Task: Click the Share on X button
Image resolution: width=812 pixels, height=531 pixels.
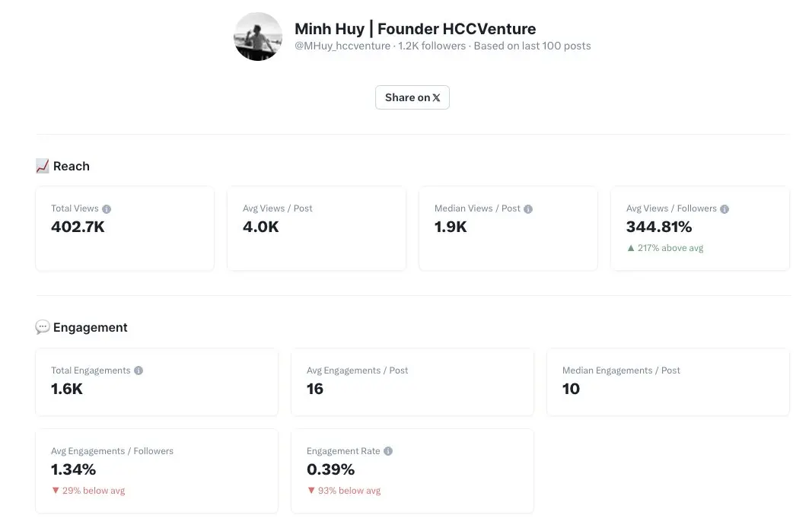Action: [412, 97]
